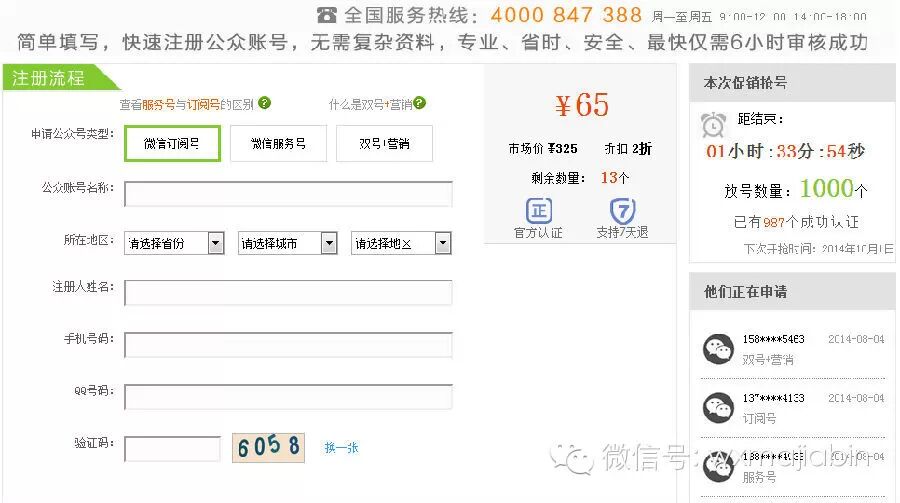This screenshot has height=503, width=900.
Task: Click the alarm clock countdown icon
Action: (x=713, y=124)
